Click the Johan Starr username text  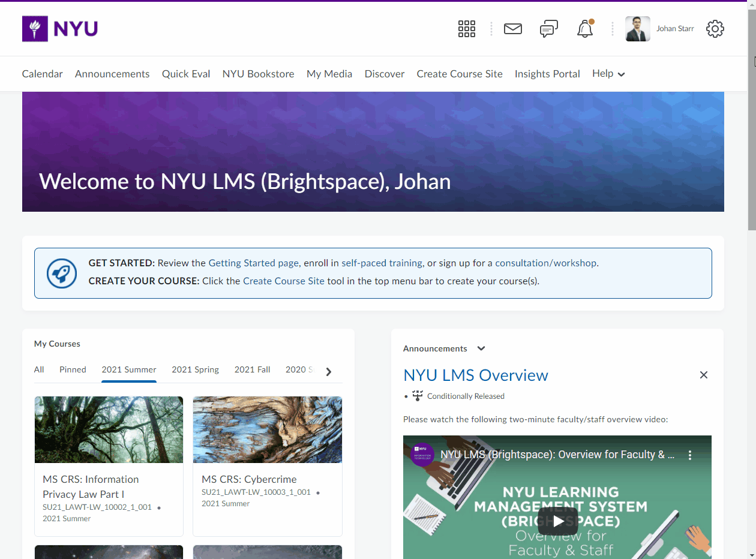pyautogui.click(x=675, y=29)
